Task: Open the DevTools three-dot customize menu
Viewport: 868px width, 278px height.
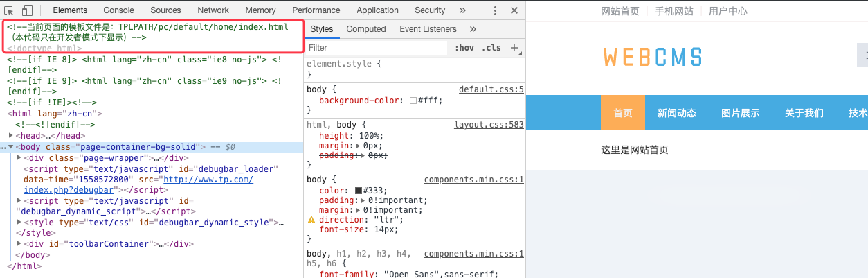Action: tap(495, 10)
